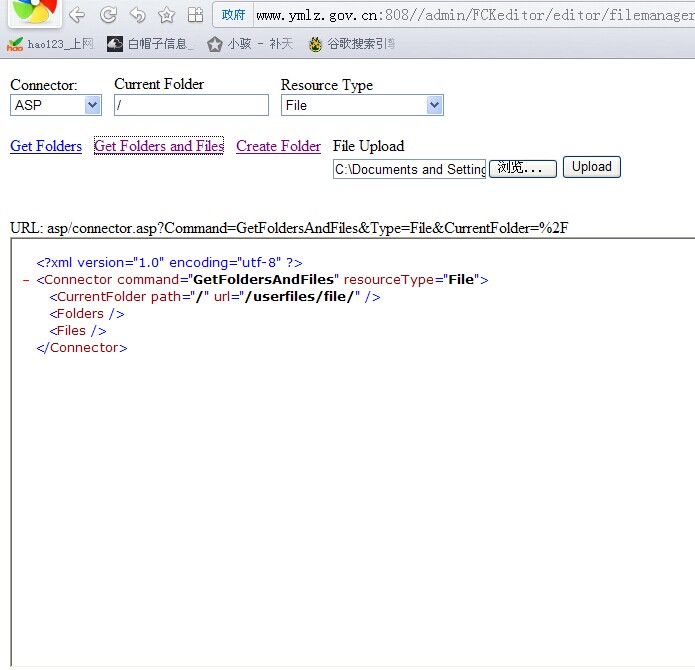
Task: Click the xml version declaration line
Action: pos(169,262)
